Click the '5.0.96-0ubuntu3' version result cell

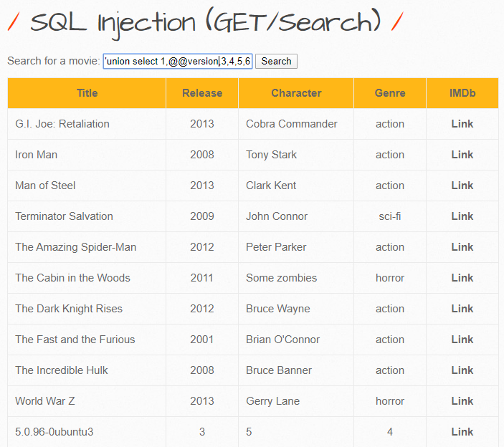87,432
